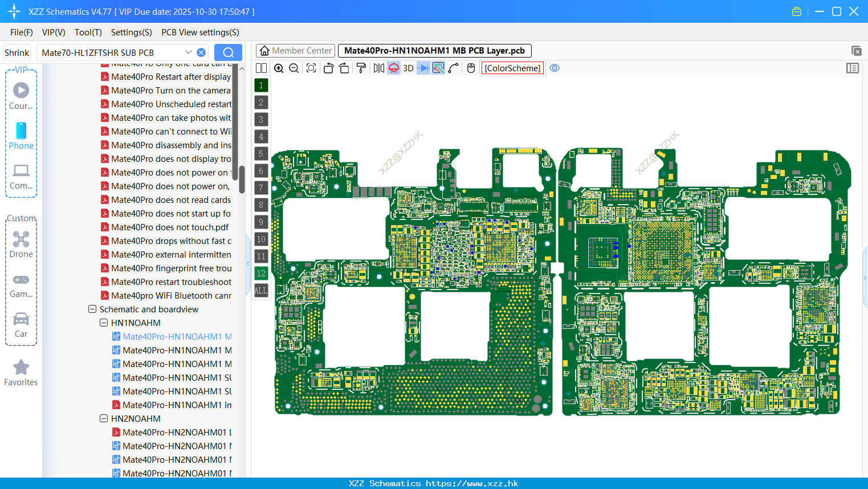Collapse Schematic and boardview node
The image size is (868, 489).
[92, 309]
